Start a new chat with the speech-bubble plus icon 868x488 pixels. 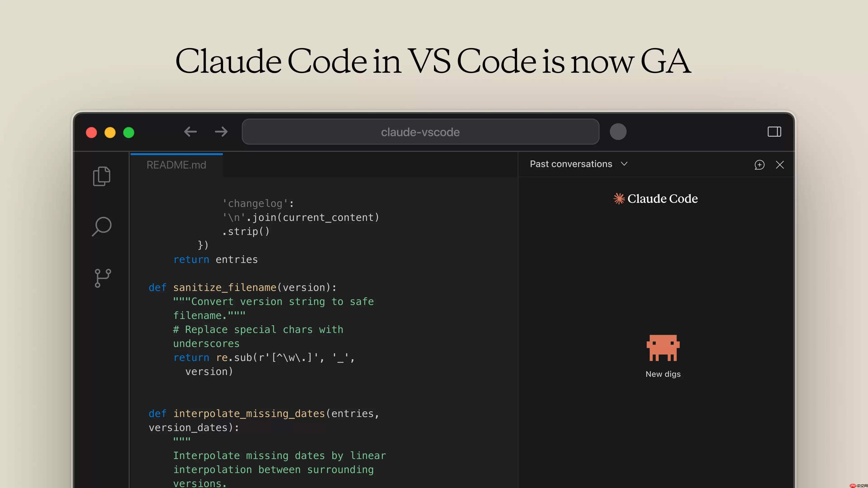coord(759,165)
